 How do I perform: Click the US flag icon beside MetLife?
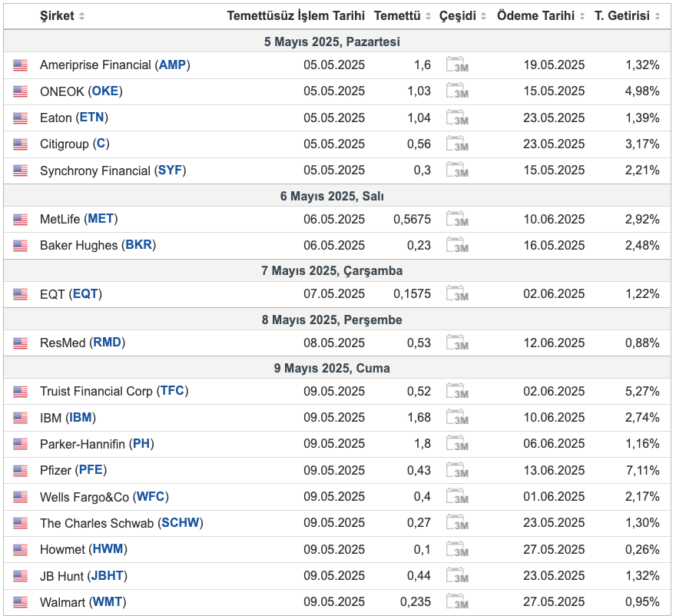tap(20, 220)
